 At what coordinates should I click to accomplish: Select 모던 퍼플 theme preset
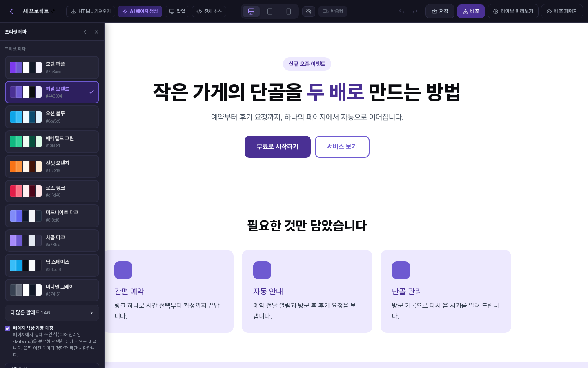pyautogui.click(x=52, y=67)
